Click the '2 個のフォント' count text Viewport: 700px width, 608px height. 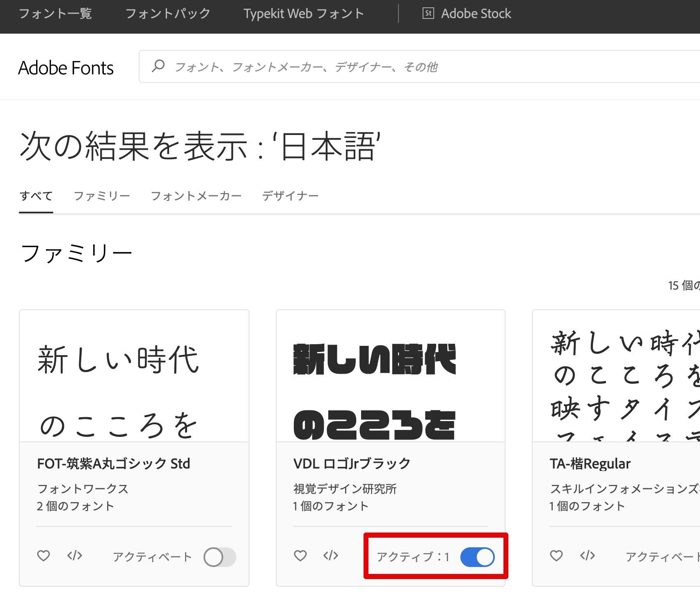(x=75, y=506)
